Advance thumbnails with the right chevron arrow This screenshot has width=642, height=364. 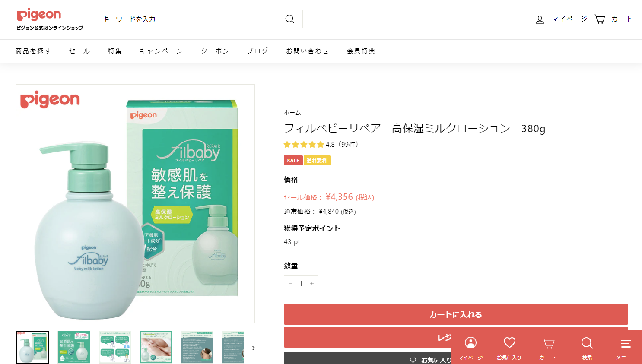253,348
